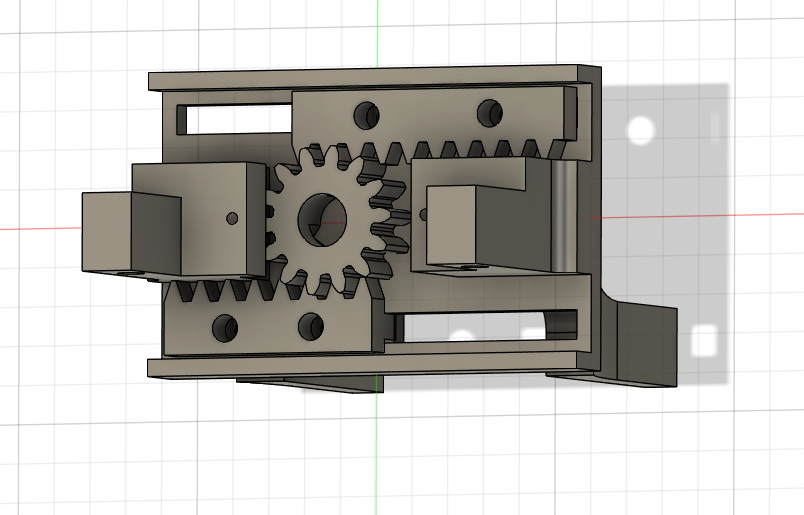
Task: Select the small hole on the left block
Action: [x=232, y=219]
